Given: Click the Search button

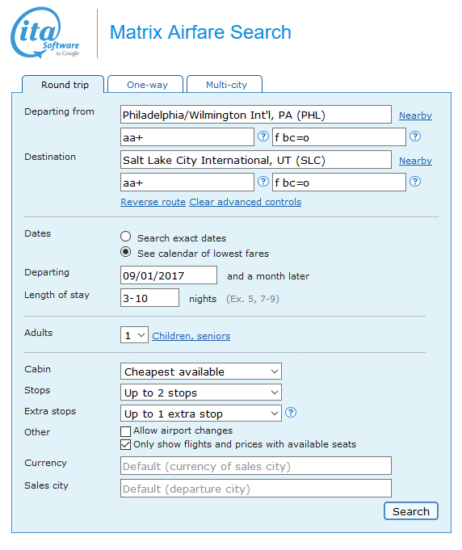Looking at the screenshot, I should [x=411, y=511].
